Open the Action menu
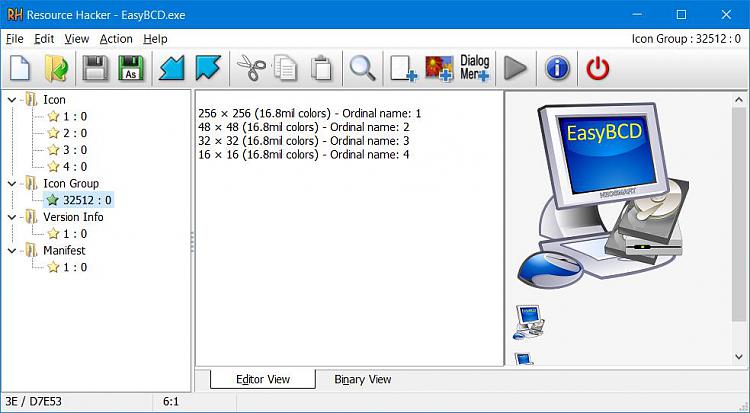This screenshot has width=750, height=413. (x=116, y=39)
